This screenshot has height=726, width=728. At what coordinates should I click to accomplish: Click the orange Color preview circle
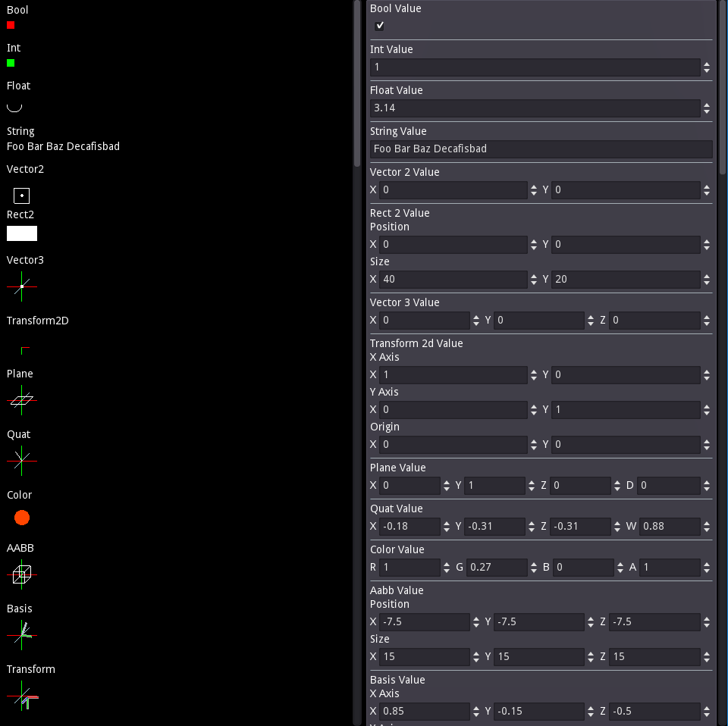tap(22, 518)
